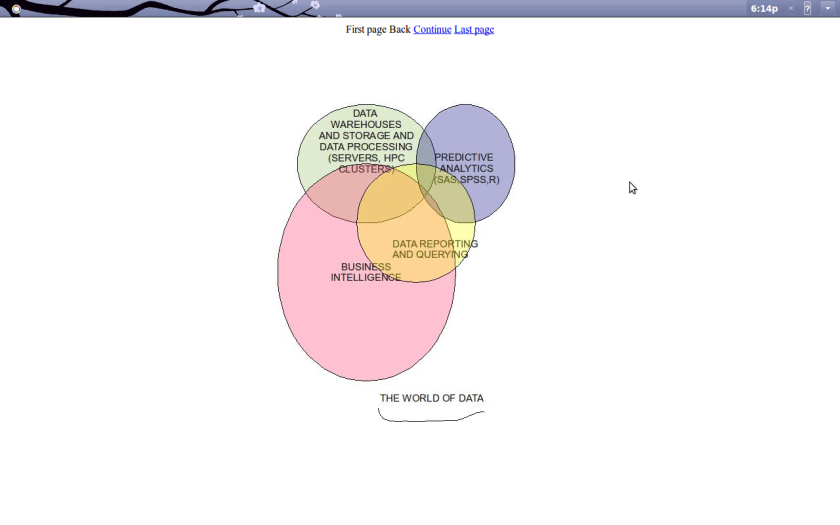Screen dimensions: 840x525
Task: Click the hand-drawn underline below the caption
Action: click(430, 418)
